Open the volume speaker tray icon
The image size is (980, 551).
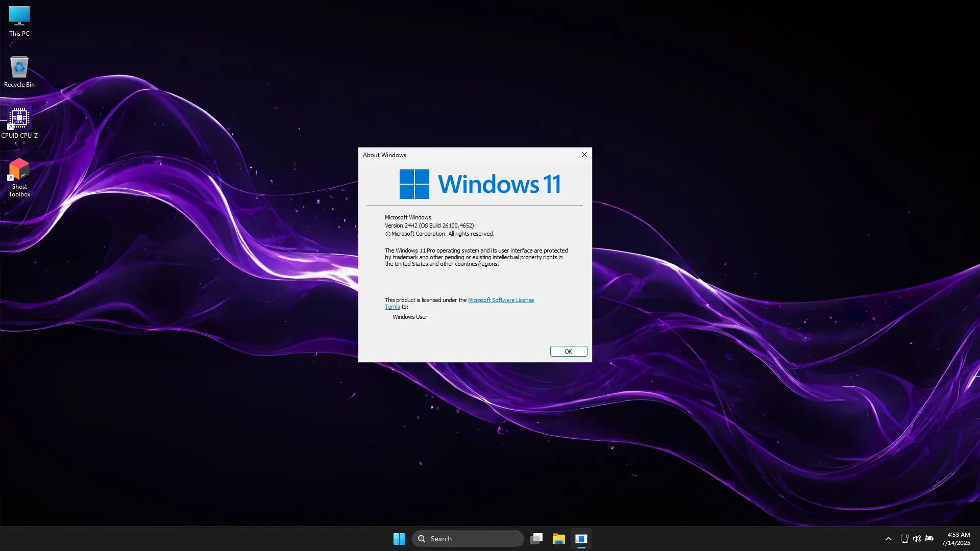tap(917, 539)
